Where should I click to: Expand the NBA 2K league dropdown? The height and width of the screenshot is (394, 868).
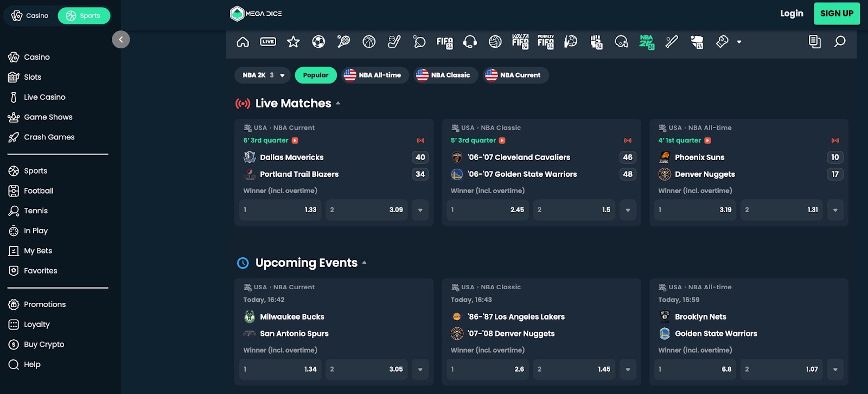point(263,75)
